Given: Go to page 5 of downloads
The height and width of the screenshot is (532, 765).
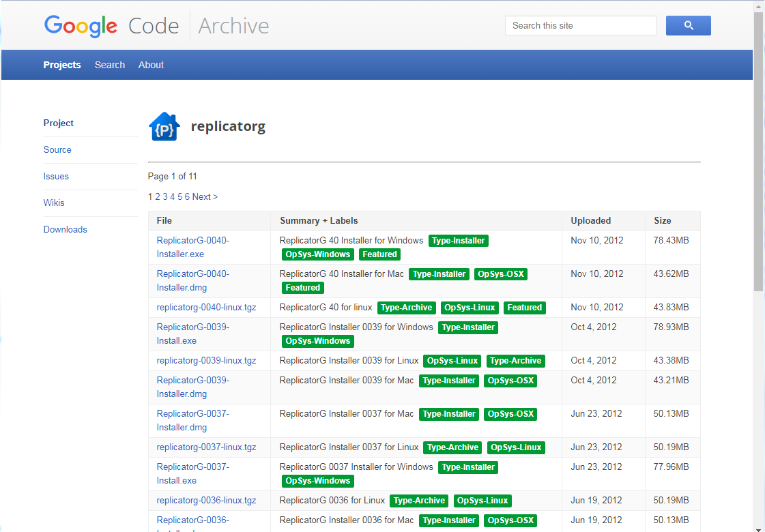Looking at the screenshot, I should point(179,196).
